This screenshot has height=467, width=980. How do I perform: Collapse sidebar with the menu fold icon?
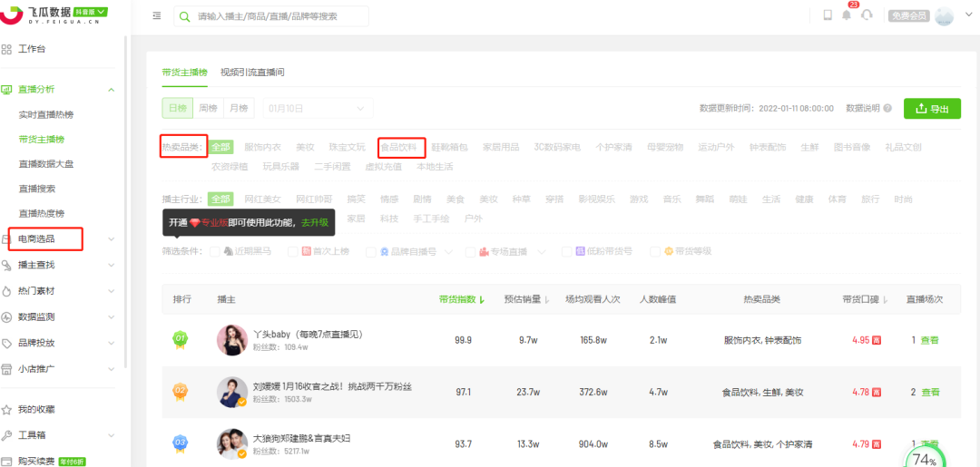tap(157, 15)
